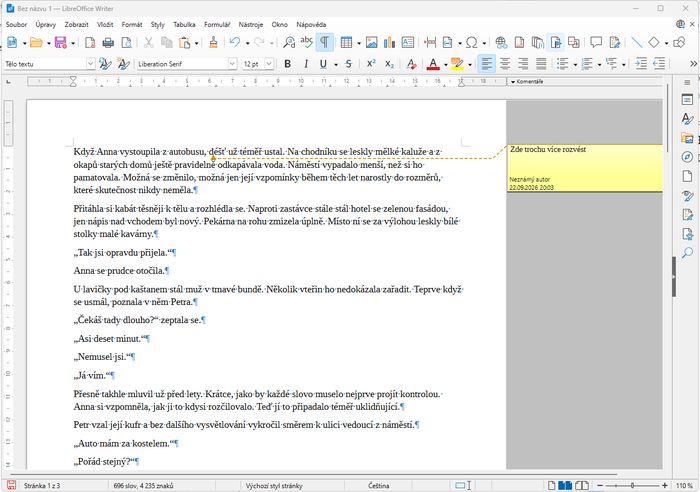This screenshot has height=492, width=700.
Task: Run the spelling check icon
Action: click(x=306, y=42)
